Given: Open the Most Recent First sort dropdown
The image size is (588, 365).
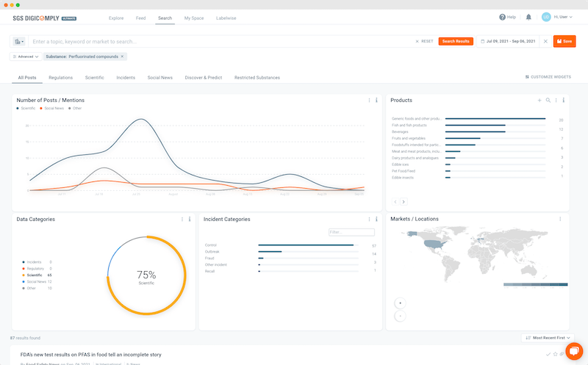Looking at the screenshot, I should point(548,338).
